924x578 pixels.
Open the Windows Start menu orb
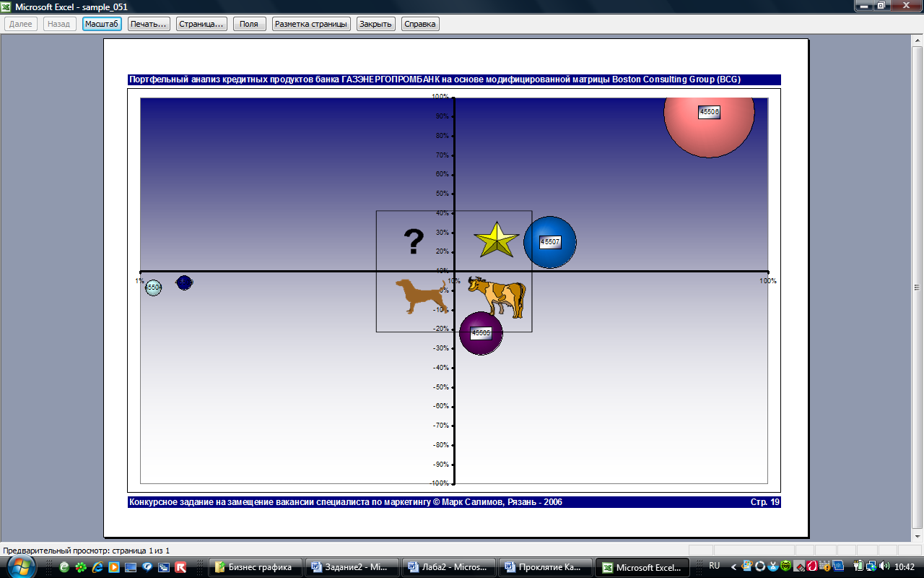[21, 566]
